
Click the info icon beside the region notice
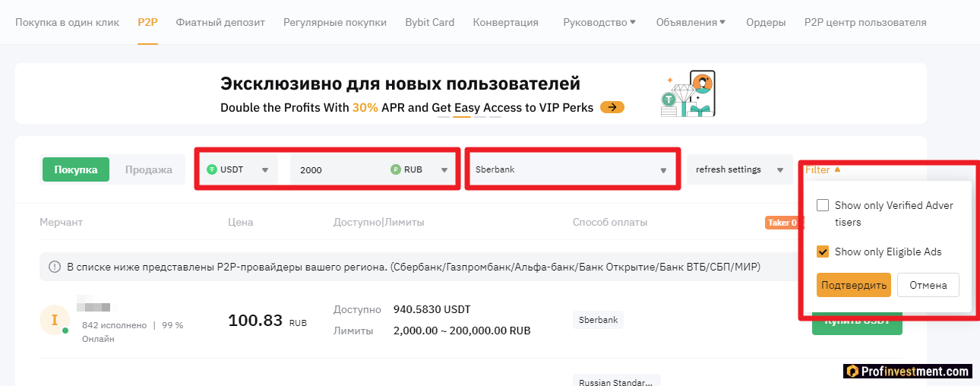coord(55,267)
